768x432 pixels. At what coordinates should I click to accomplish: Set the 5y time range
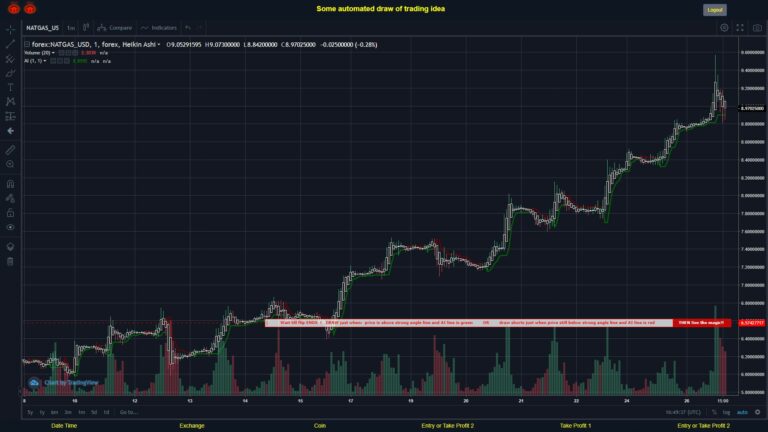tap(30, 412)
